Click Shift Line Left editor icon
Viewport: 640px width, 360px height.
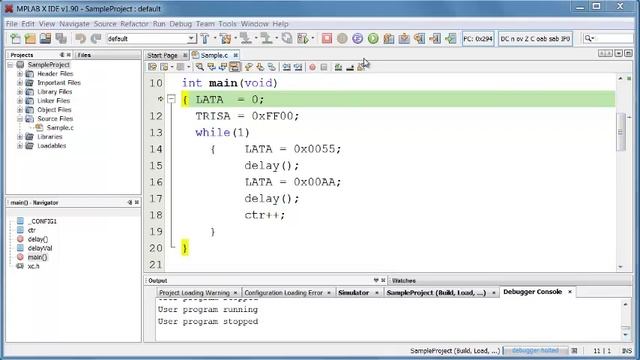coord(287,67)
